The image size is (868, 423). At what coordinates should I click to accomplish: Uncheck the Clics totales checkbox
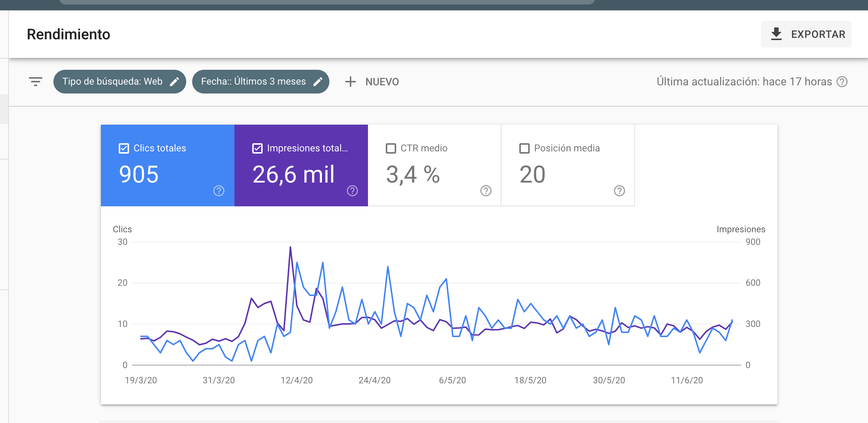124,148
